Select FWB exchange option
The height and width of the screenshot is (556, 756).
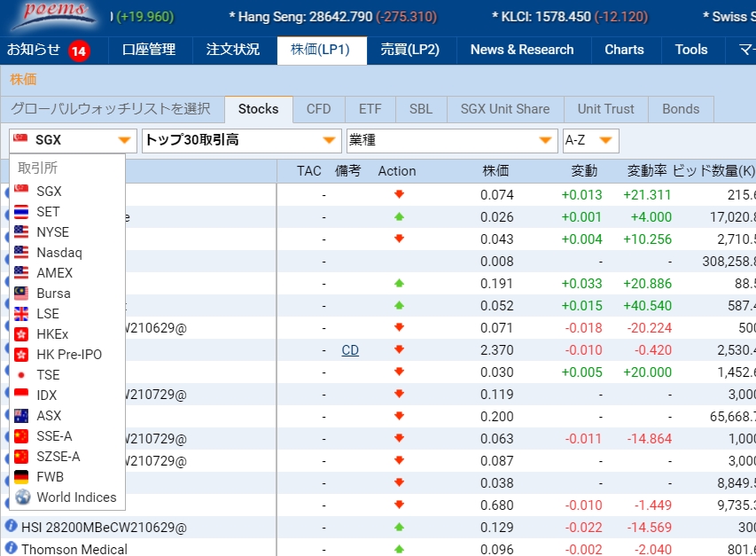point(67,476)
